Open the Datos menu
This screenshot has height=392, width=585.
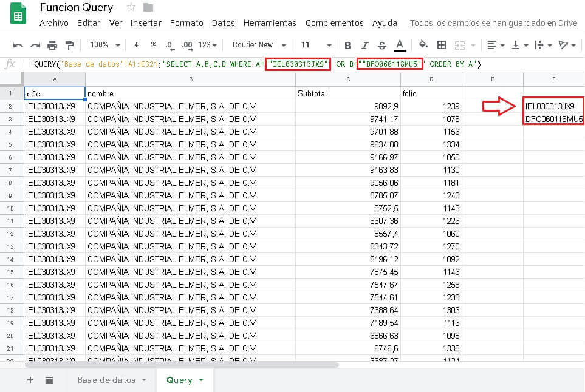tap(223, 23)
